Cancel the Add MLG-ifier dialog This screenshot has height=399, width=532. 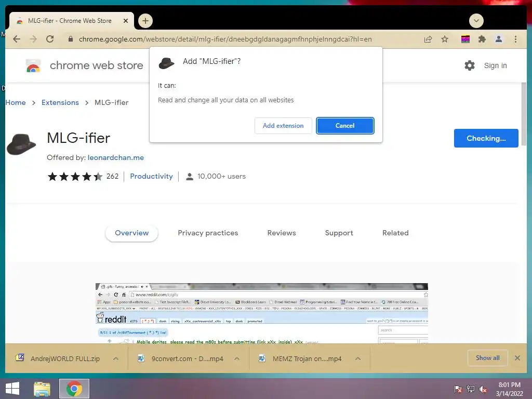(345, 126)
